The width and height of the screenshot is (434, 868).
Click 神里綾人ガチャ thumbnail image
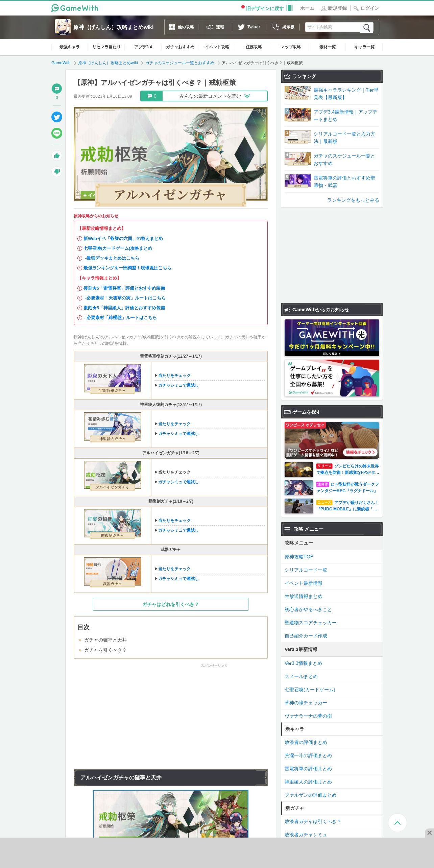(x=113, y=427)
